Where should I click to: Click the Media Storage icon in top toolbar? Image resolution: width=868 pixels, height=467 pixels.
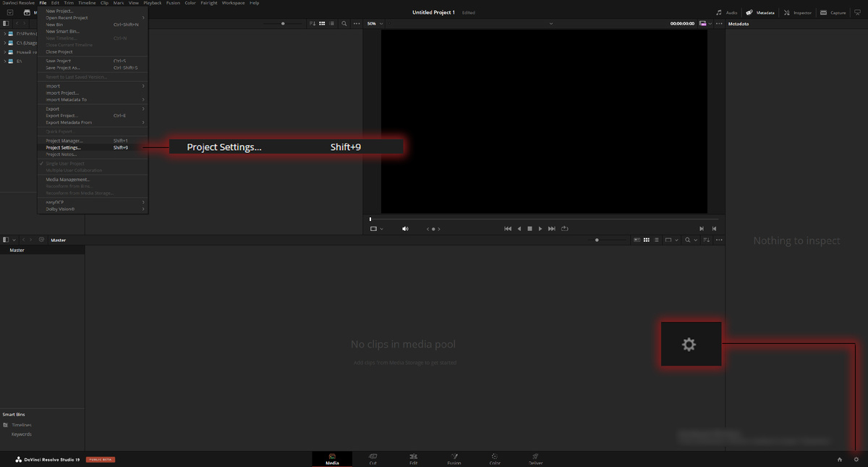pyautogui.click(x=27, y=12)
